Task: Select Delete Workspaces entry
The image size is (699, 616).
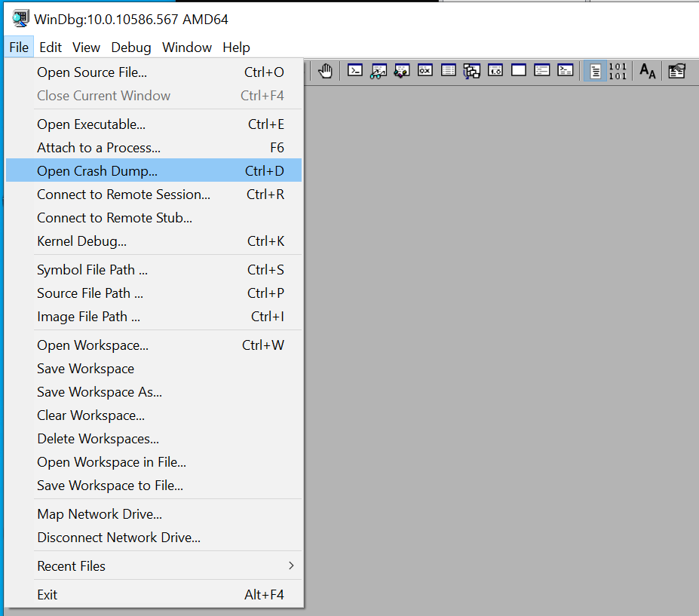Action: tap(154, 439)
